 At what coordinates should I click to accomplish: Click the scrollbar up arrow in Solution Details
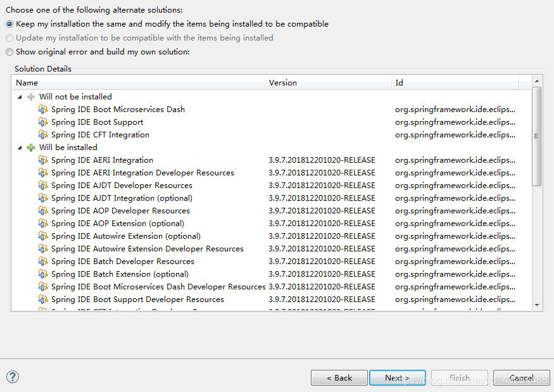coord(537,81)
